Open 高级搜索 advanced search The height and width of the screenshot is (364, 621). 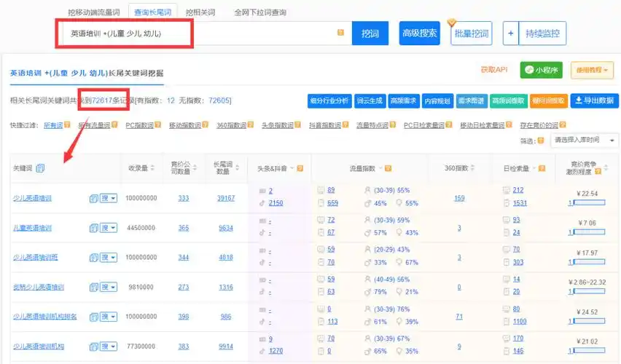419,33
